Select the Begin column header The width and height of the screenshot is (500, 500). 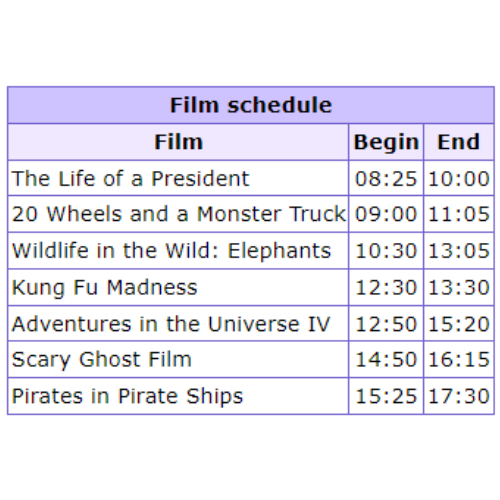tap(386, 142)
